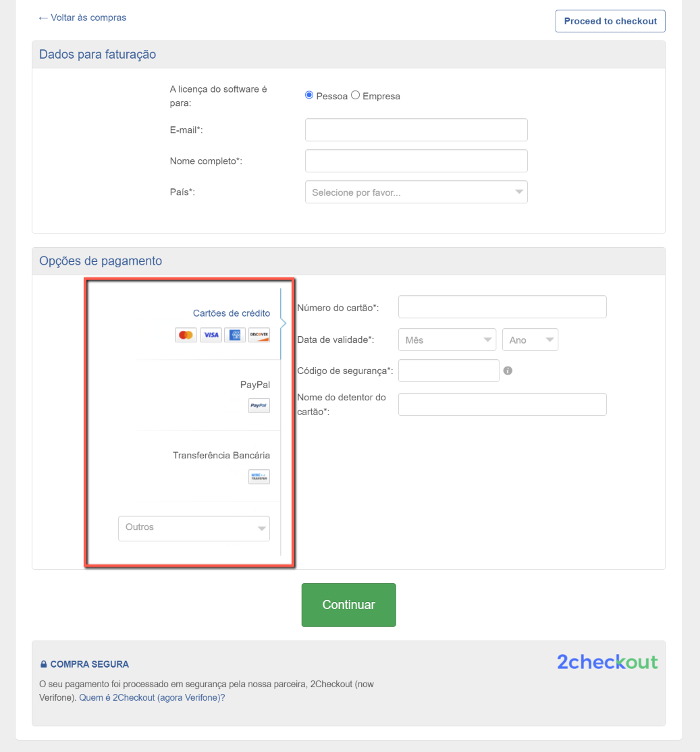Screen dimensions: 700x752
Task: Open the País selection dropdown
Action: [x=416, y=192]
